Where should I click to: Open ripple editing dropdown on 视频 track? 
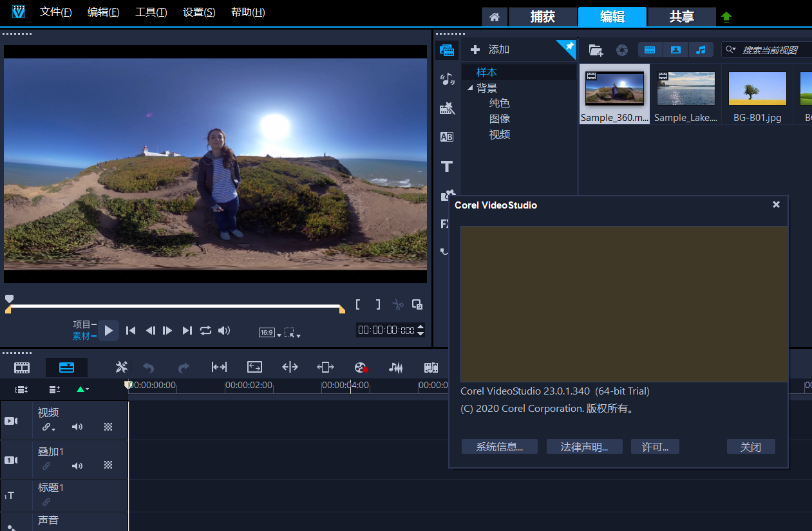(48, 427)
